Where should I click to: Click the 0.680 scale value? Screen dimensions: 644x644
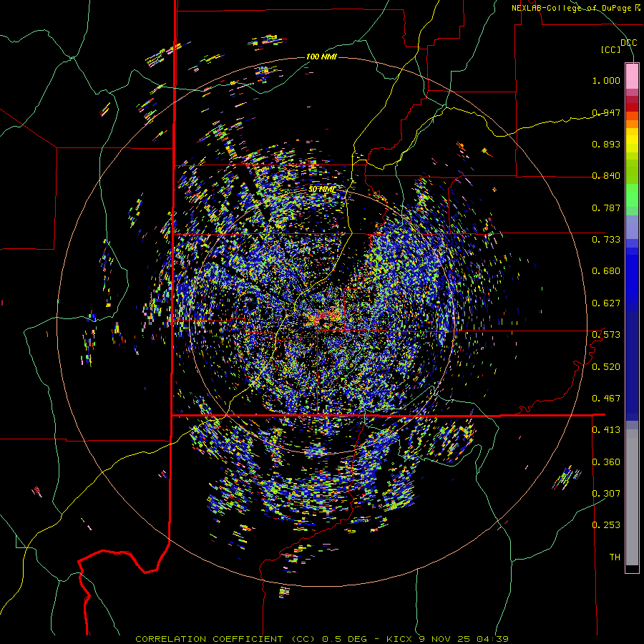pos(606,271)
